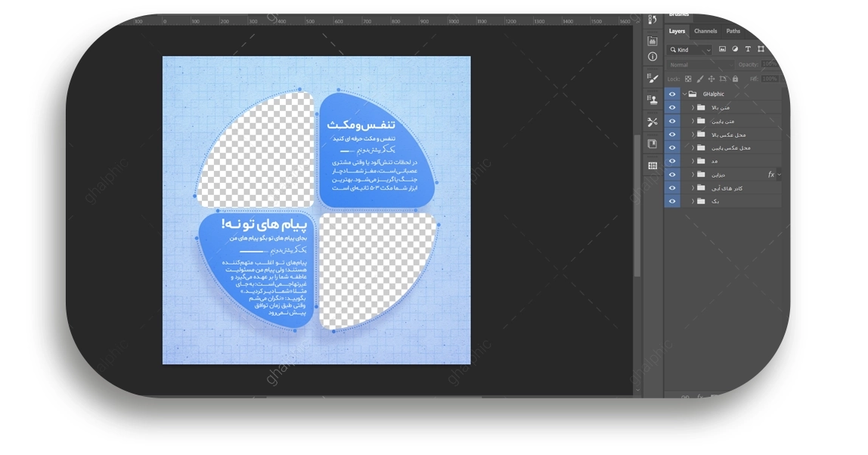
Task: Switch to the Layers tab
Action: [677, 31]
